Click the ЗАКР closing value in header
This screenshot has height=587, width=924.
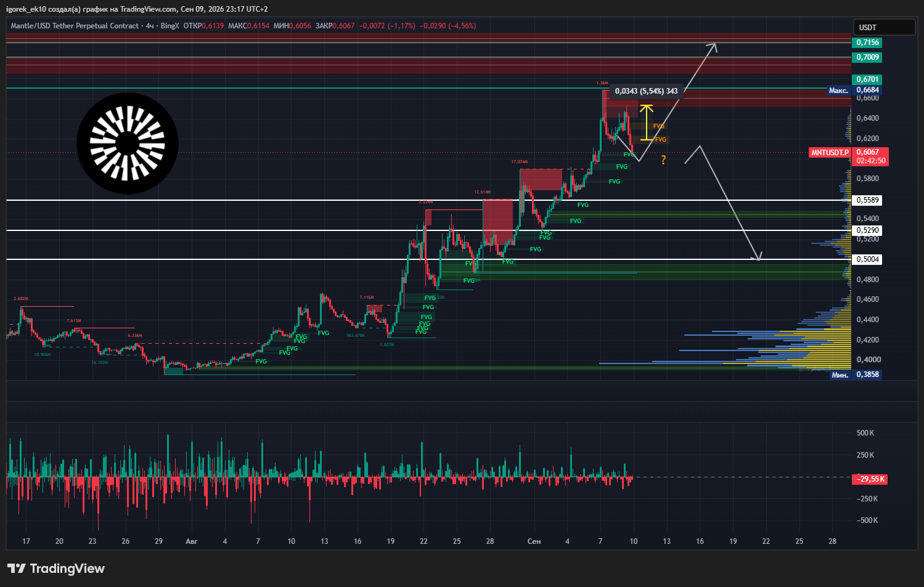coord(335,26)
